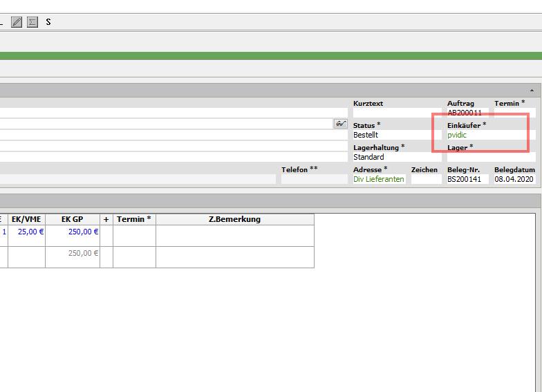Open the Div Lieferanten address link
This screenshot has width=542, height=392.
[x=378, y=179]
